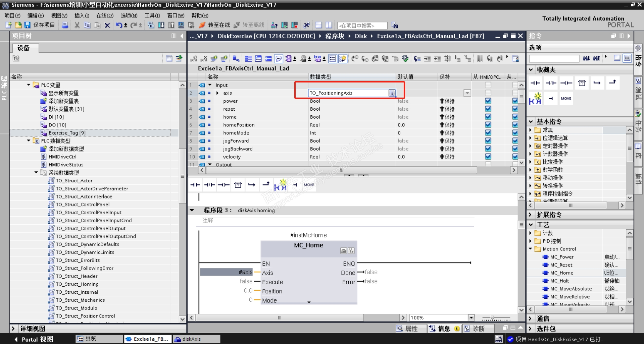The width and height of the screenshot is (644, 344).
Task: Switch to Portal 视图
Action: pos(34,339)
